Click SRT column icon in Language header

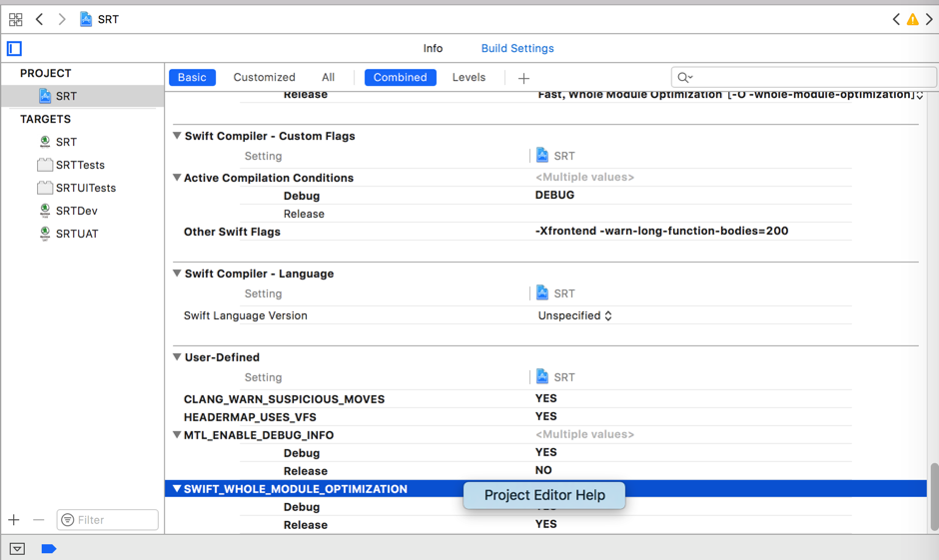pyautogui.click(x=542, y=292)
